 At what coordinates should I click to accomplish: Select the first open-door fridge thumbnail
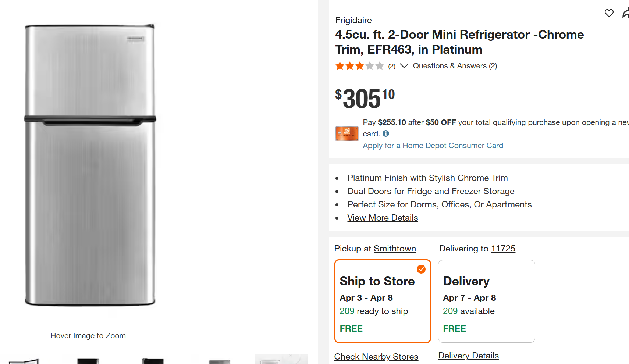(24, 361)
